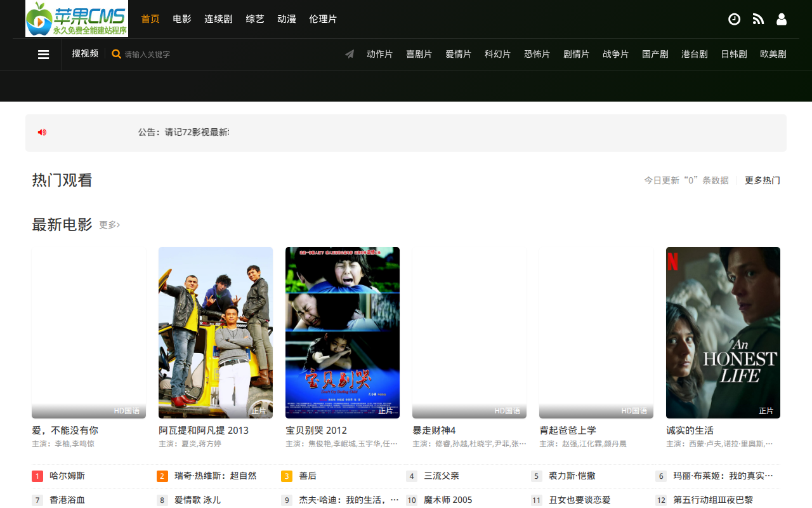Open ranked item 6 玛丽·布莱姬
Image resolution: width=812 pixels, height=508 pixels.
(723, 476)
